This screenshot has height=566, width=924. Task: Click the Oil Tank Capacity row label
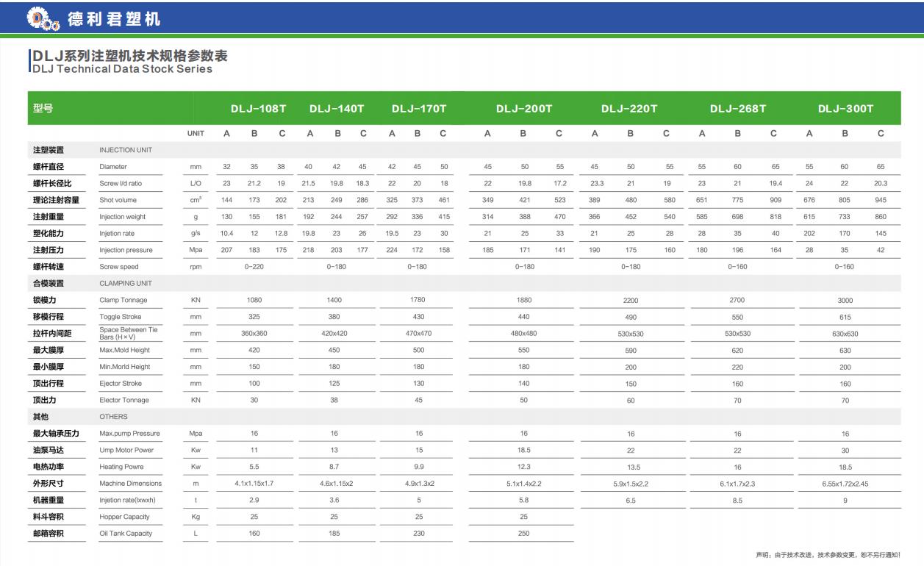point(126,534)
